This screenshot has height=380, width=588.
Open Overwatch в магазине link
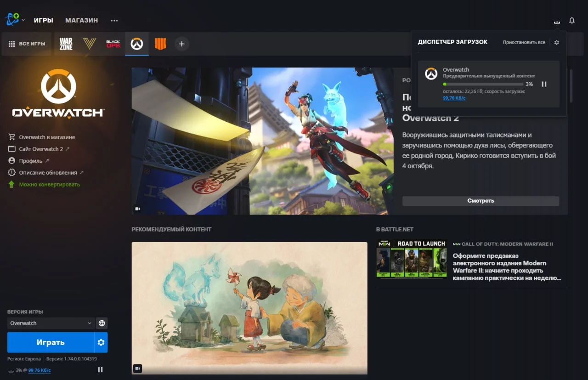47,137
